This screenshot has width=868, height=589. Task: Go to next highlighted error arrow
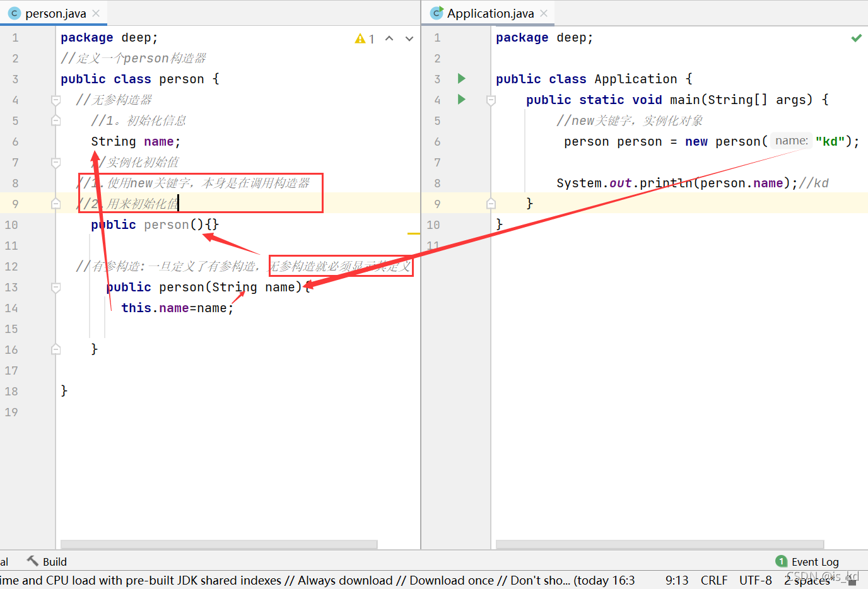[409, 38]
